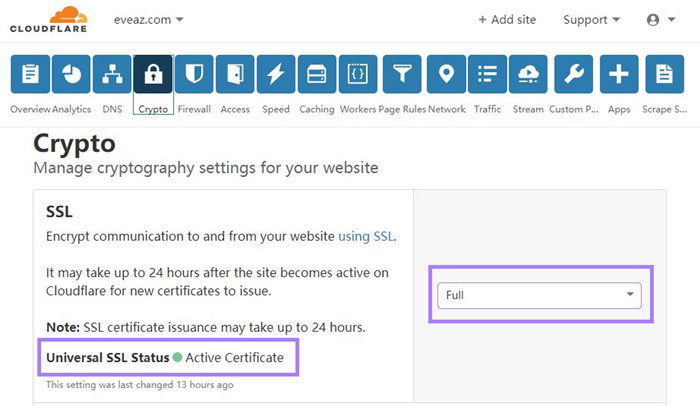
Task: Open the Custom Pages wrench icon
Action: coord(574,74)
